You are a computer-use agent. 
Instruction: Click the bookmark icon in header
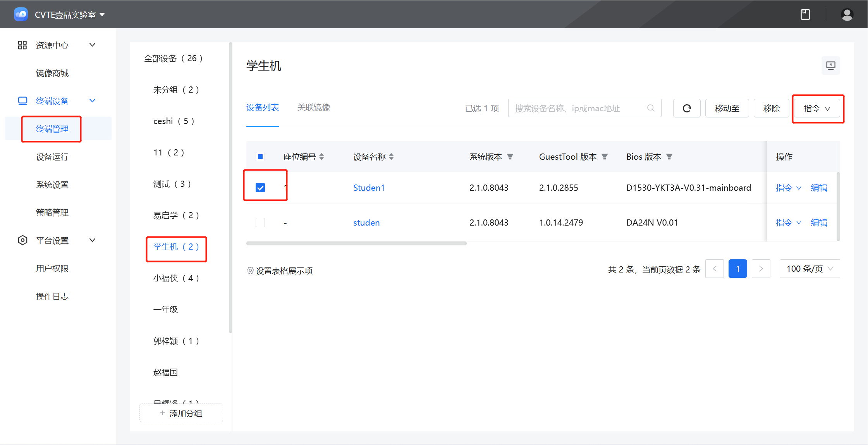tap(805, 15)
